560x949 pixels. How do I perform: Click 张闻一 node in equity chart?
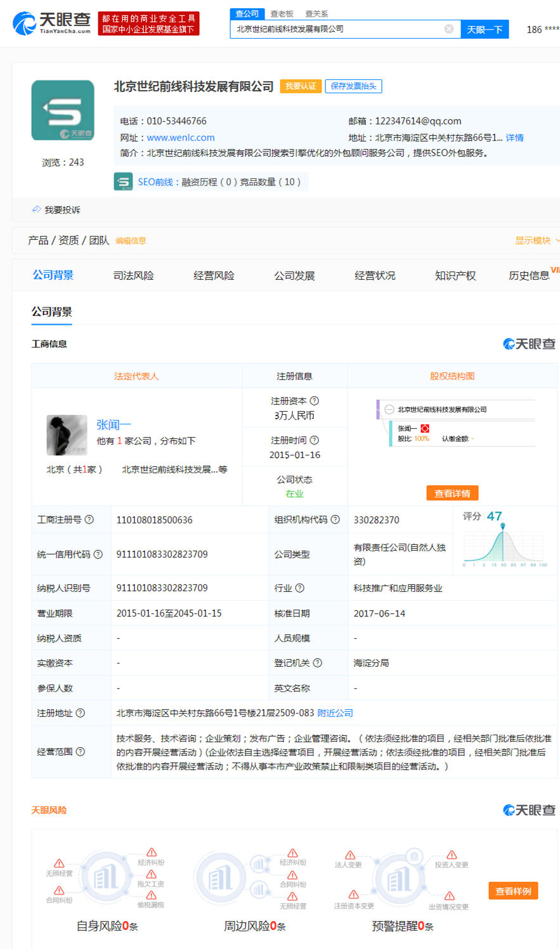407,429
